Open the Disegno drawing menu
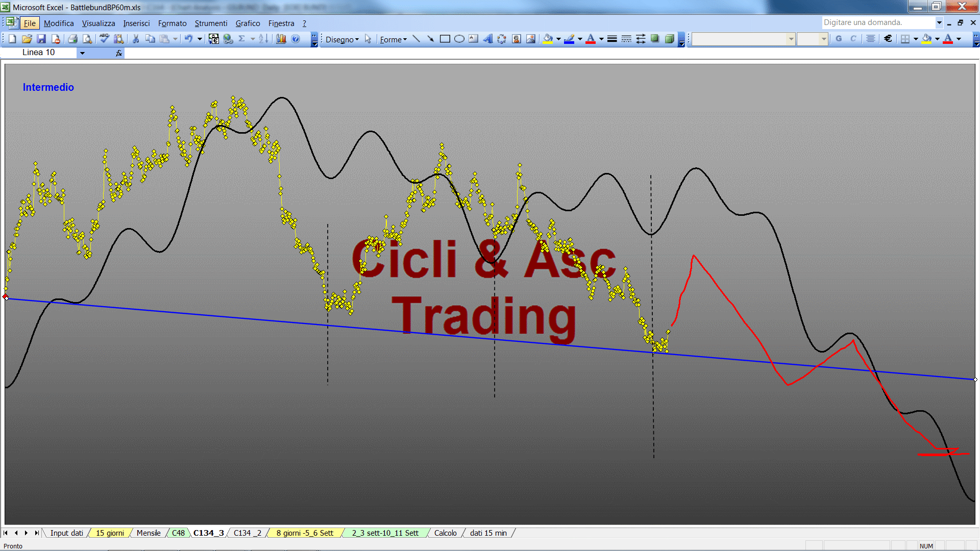This screenshot has height=551, width=980. [x=342, y=39]
